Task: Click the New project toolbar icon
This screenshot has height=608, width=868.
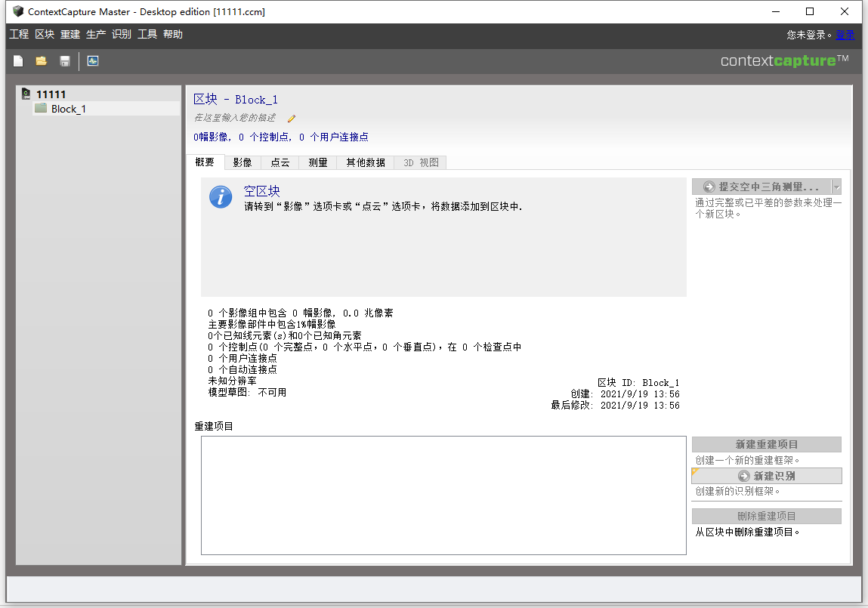Action: coord(18,61)
